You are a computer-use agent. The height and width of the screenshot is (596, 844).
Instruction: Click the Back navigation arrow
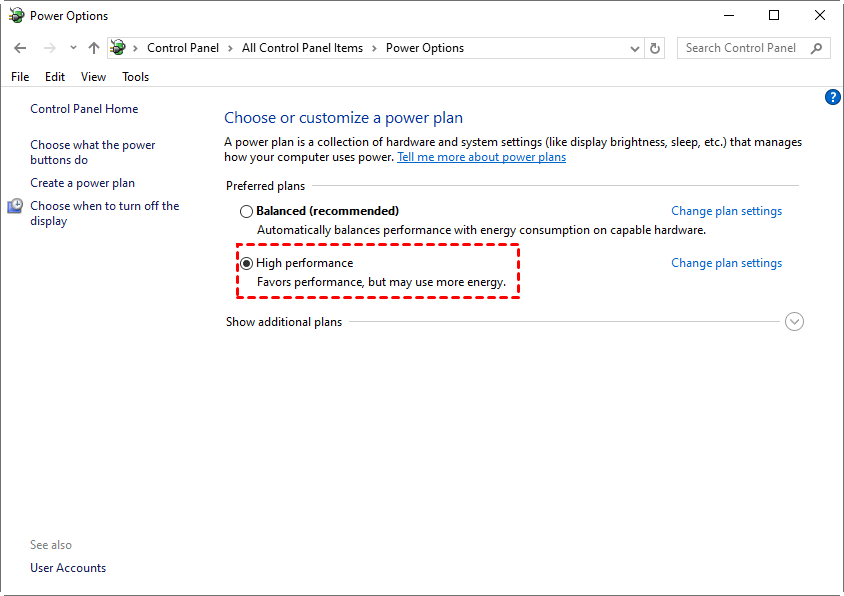click(x=20, y=48)
